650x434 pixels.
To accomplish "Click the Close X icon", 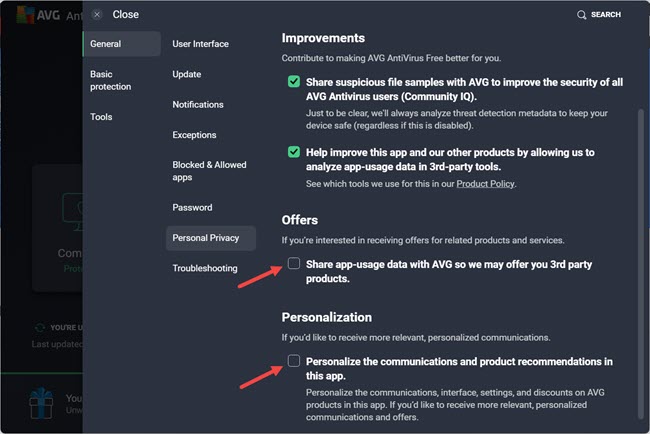I will [x=96, y=15].
